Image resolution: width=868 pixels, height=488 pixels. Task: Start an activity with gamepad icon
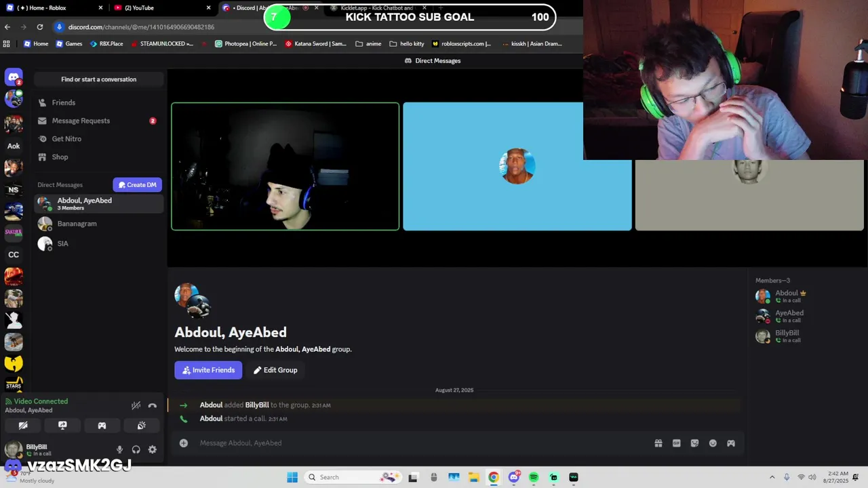102,426
